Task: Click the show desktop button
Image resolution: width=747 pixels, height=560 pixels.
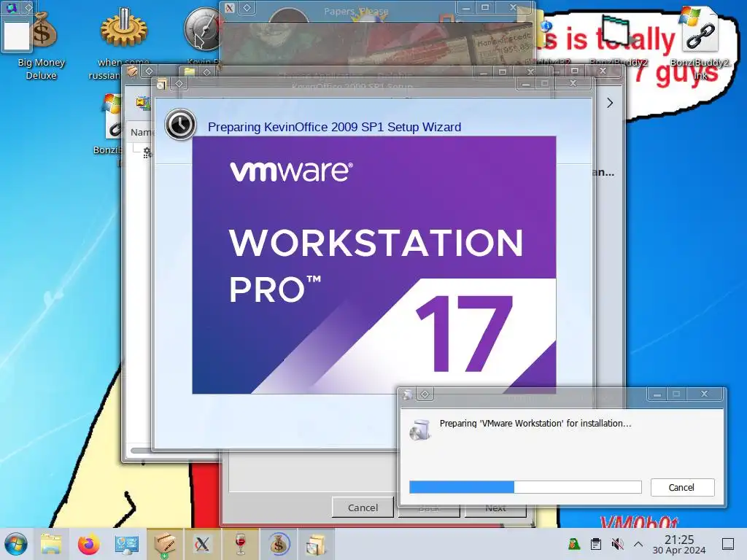Action: tap(728, 544)
